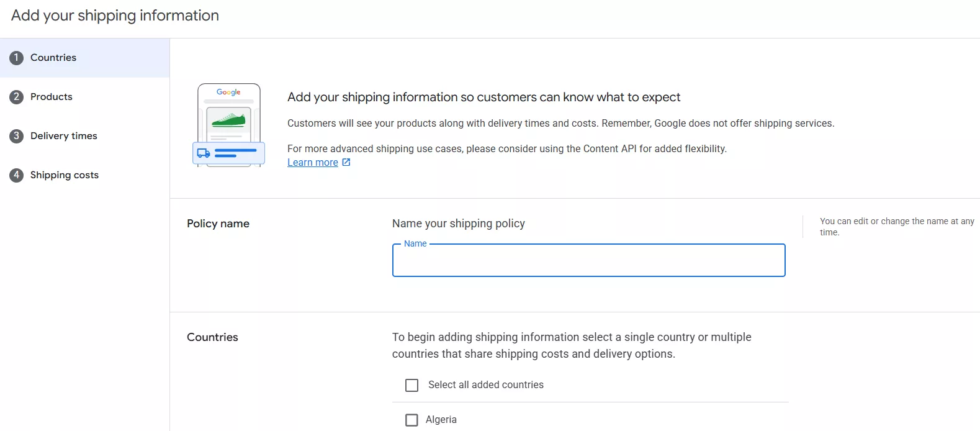Click the delivery truck icon in the illustration
Viewport: 980px width, 431px height.
204,153
